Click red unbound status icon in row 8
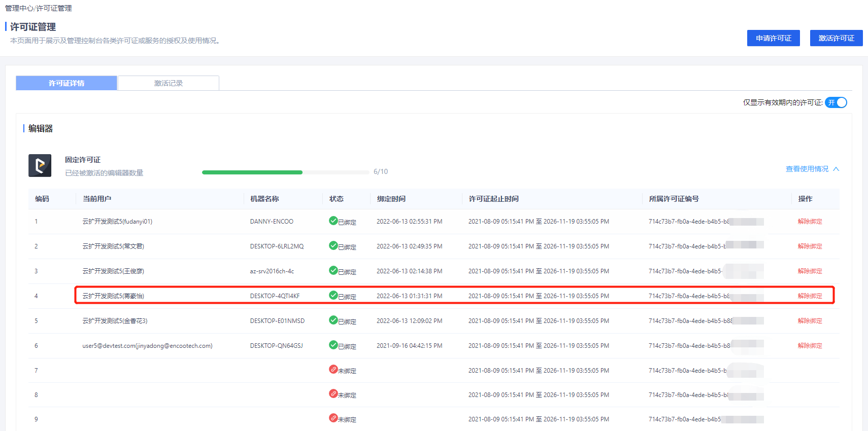Screen dimensions: 868x431 click(x=333, y=393)
